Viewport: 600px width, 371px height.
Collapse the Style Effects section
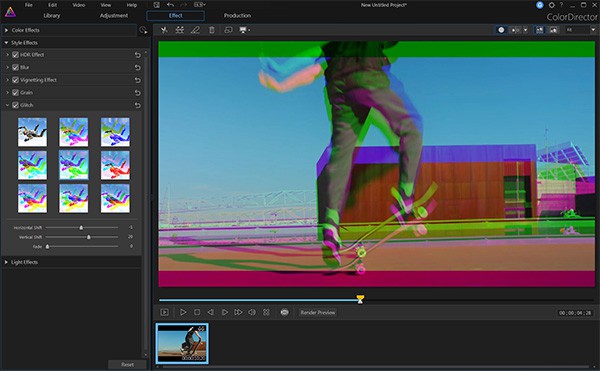(6, 42)
